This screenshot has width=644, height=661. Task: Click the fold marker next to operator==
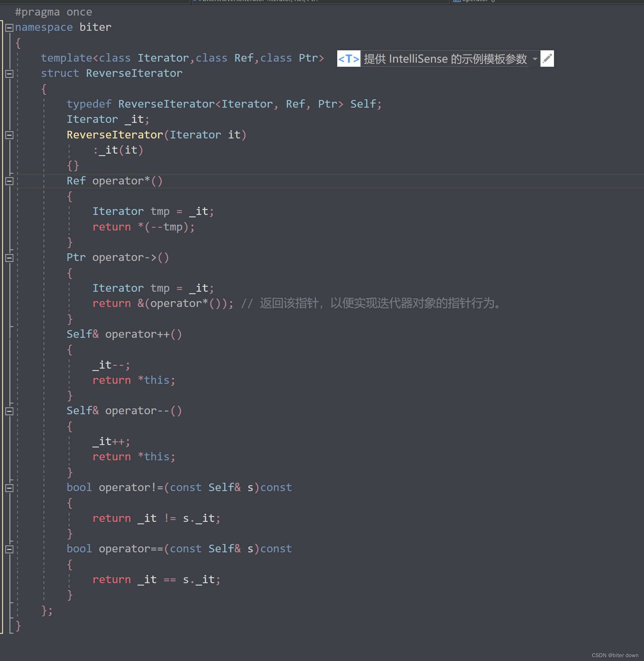[x=9, y=550]
